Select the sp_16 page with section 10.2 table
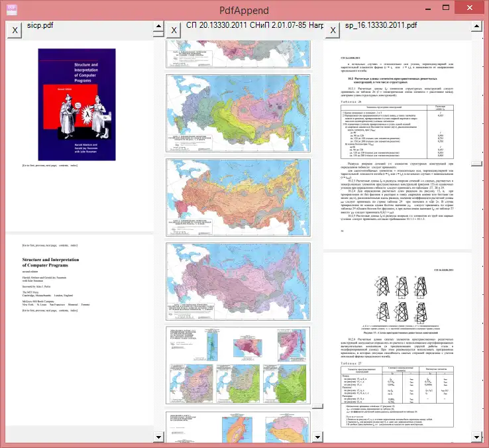Image resolution: width=489 pixels, height=448 pixels. click(398, 145)
